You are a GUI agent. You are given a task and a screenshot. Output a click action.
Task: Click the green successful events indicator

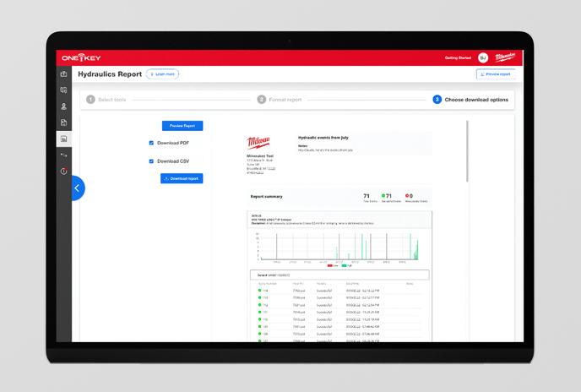(383, 195)
